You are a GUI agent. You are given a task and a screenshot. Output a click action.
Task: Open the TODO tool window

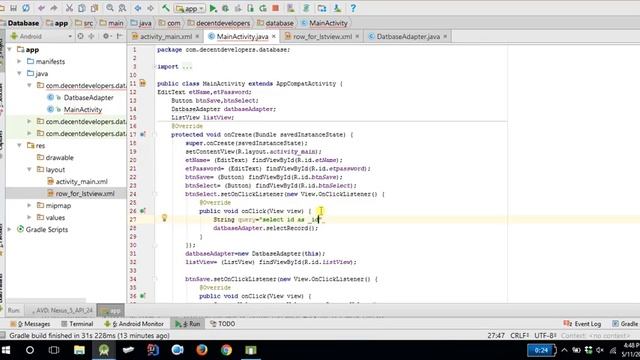tap(222, 324)
